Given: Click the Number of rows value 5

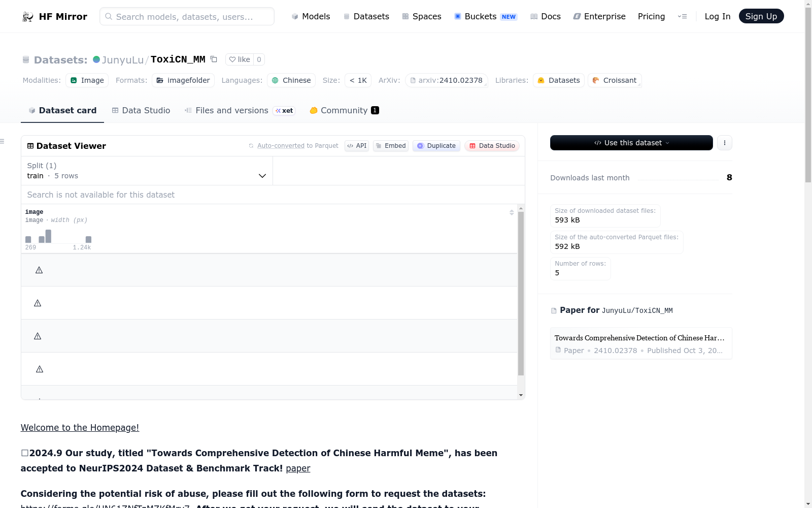Looking at the screenshot, I should click(x=557, y=273).
